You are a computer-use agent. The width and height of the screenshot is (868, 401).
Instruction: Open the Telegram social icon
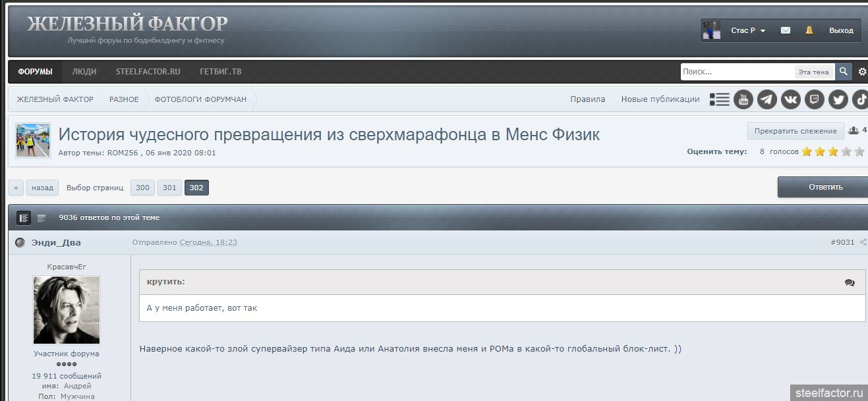pos(767,99)
